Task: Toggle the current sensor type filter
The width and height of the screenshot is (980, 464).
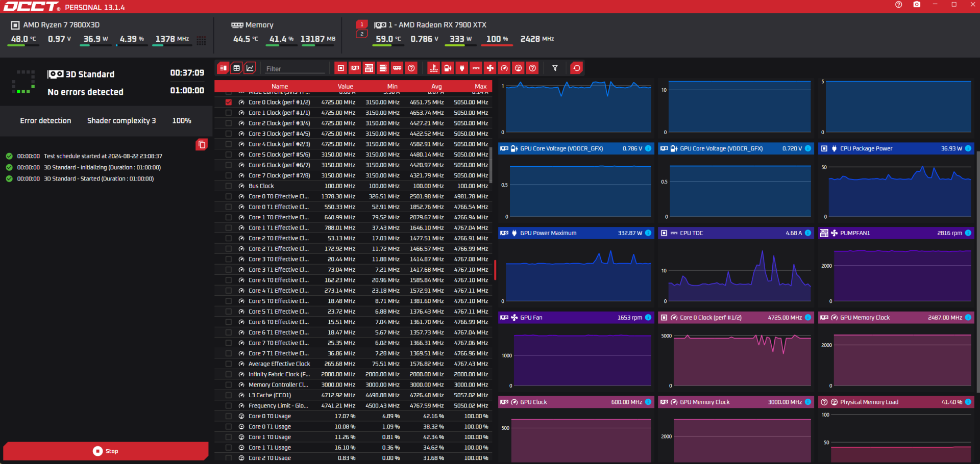Action: coord(476,68)
